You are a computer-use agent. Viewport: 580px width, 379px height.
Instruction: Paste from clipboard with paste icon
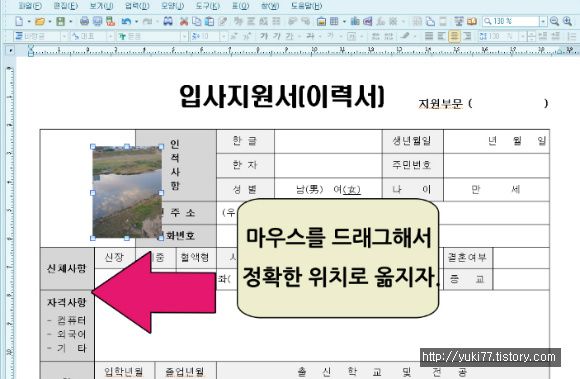[209, 21]
